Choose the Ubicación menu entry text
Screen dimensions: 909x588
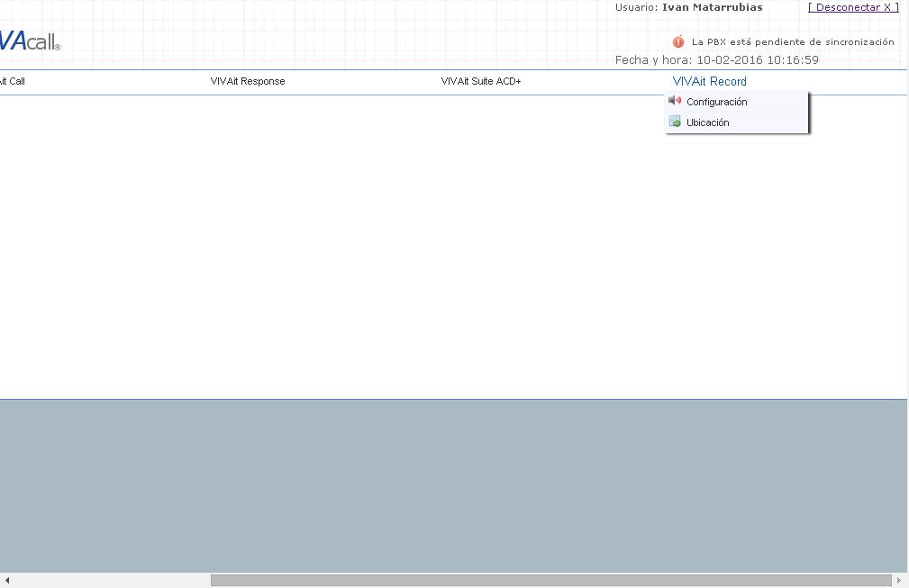707,122
